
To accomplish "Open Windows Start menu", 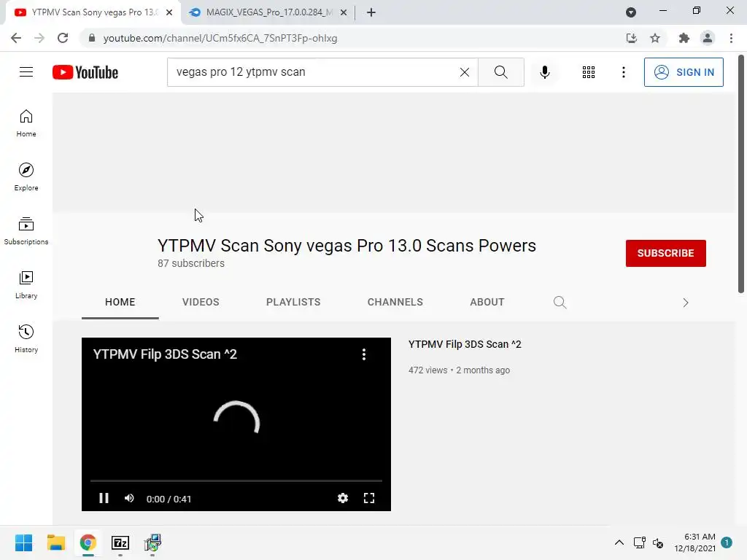I will tap(23, 542).
